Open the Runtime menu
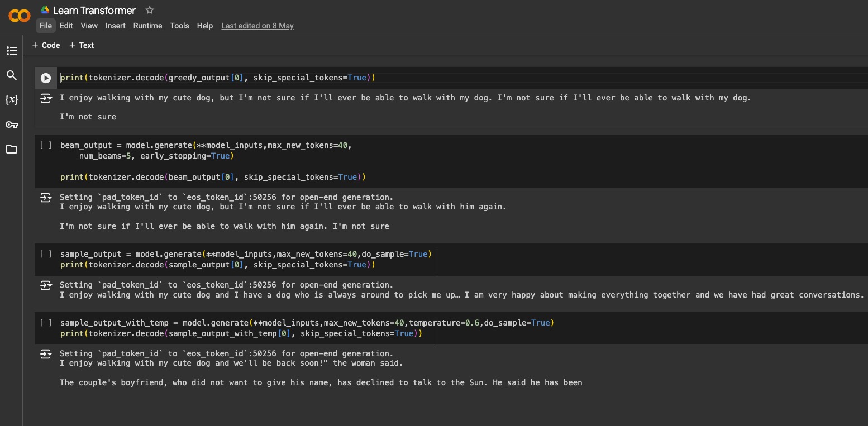This screenshot has height=426, width=868. click(x=147, y=26)
